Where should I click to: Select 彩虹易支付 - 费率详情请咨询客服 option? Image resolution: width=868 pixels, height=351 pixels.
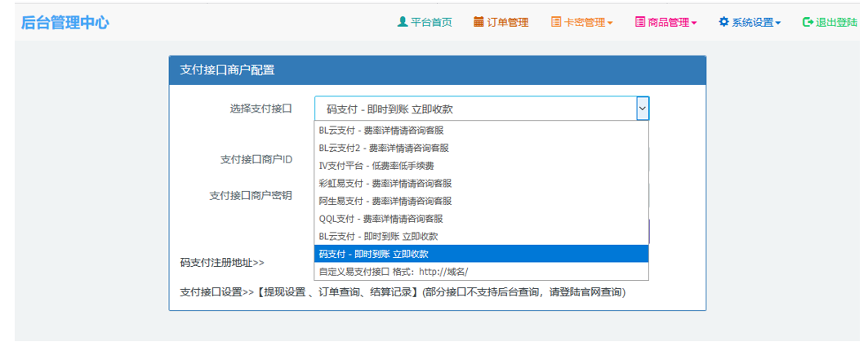coord(481,183)
